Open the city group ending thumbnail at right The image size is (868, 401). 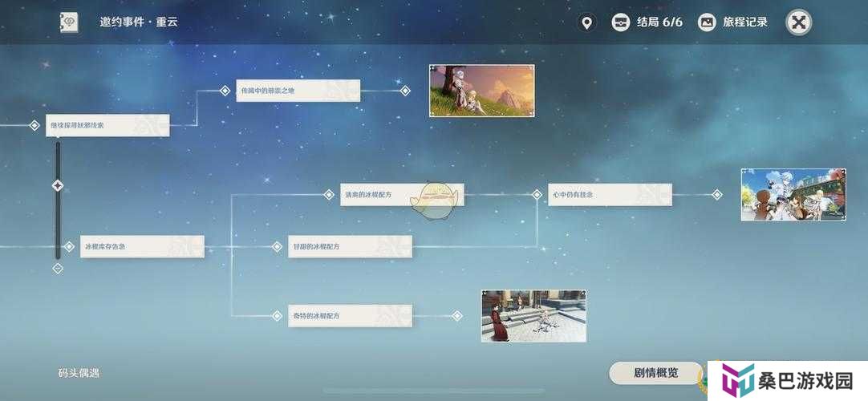pos(793,195)
